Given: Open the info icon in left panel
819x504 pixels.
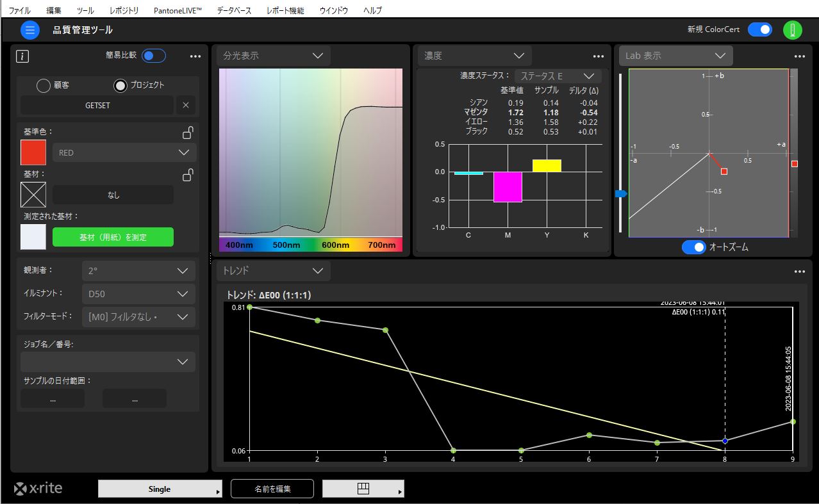Looking at the screenshot, I should [22, 56].
